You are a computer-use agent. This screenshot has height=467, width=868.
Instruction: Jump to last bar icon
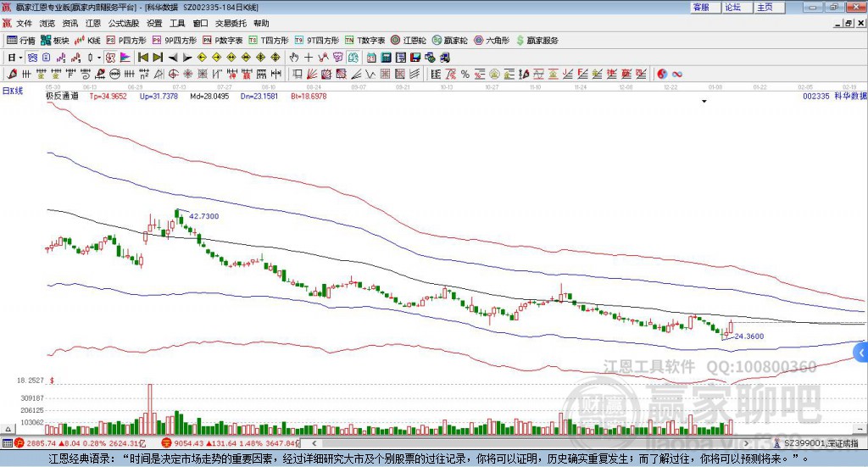(158, 58)
